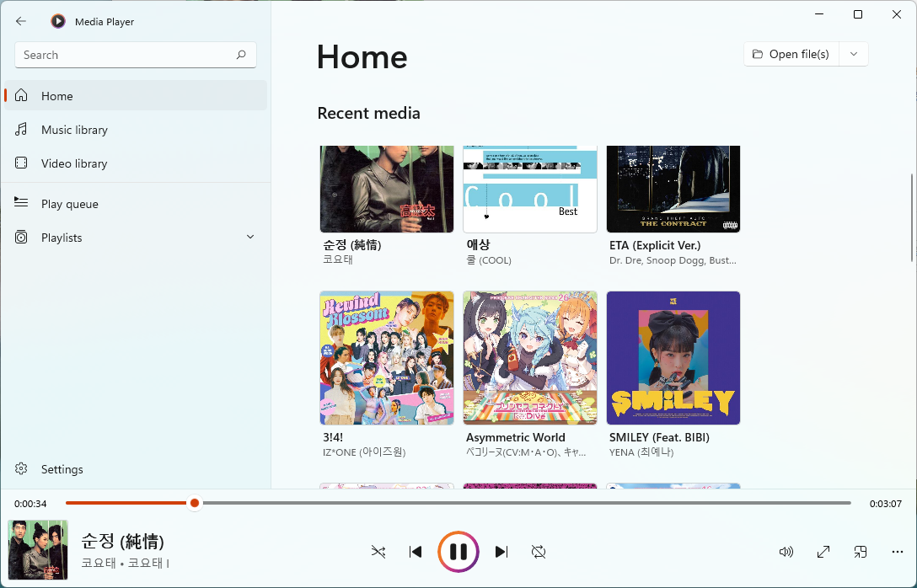This screenshot has width=917, height=588.
Task: Switch to full screen view
Action: coord(823,552)
